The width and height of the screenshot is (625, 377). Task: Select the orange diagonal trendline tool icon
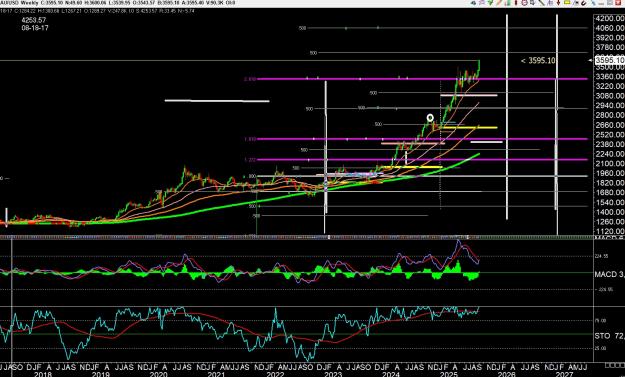[499, 2]
